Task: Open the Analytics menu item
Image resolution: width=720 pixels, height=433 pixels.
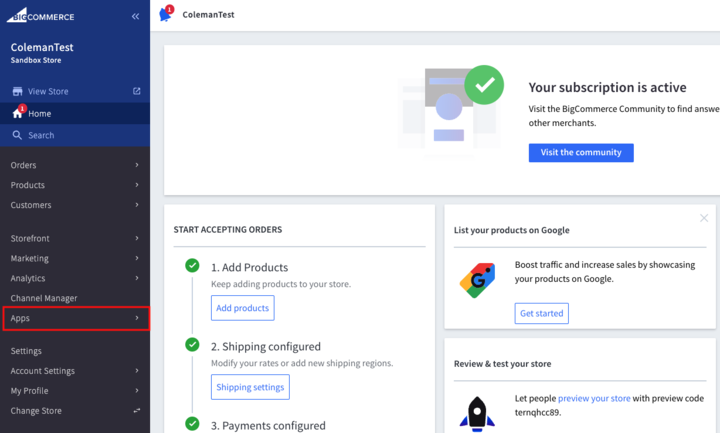Action: [x=75, y=278]
